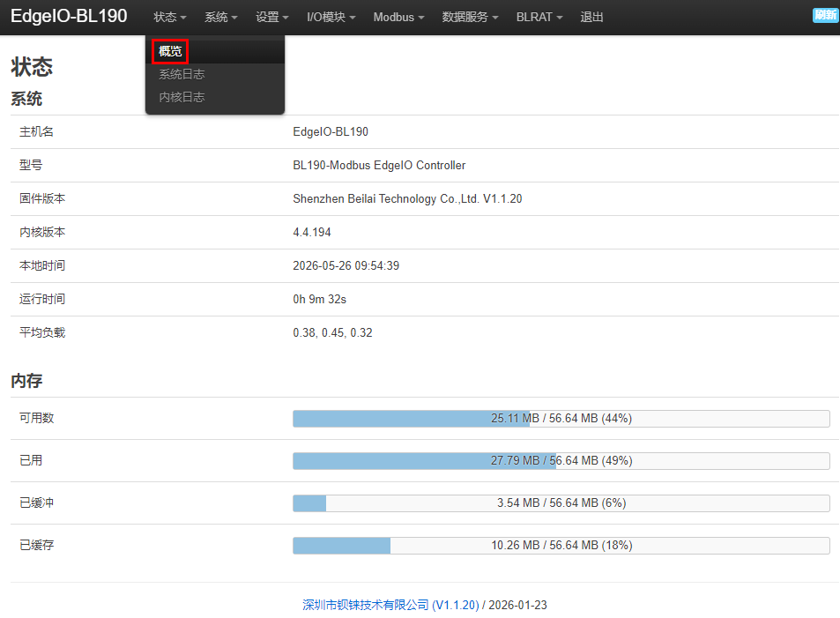Go to EdgeIO-BL190 brand home link
The width and height of the screenshot is (840, 618).
point(69,16)
